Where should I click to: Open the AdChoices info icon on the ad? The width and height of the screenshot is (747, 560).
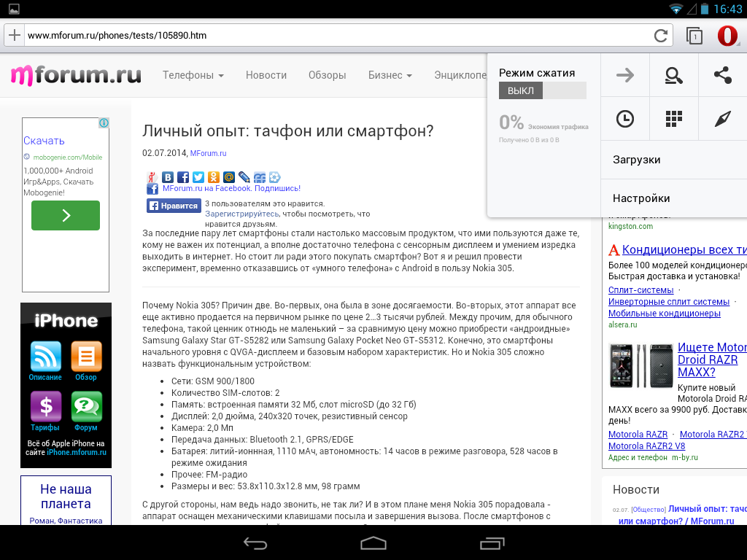tap(104, 122)
